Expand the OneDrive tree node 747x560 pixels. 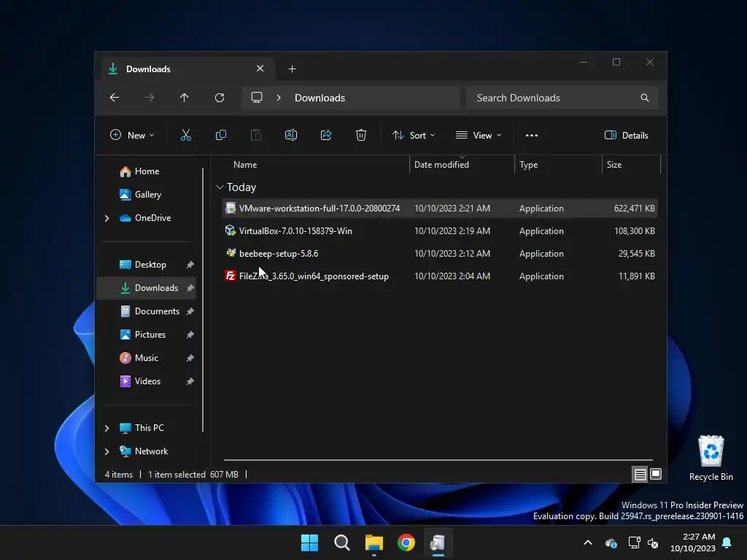(107, 218)
